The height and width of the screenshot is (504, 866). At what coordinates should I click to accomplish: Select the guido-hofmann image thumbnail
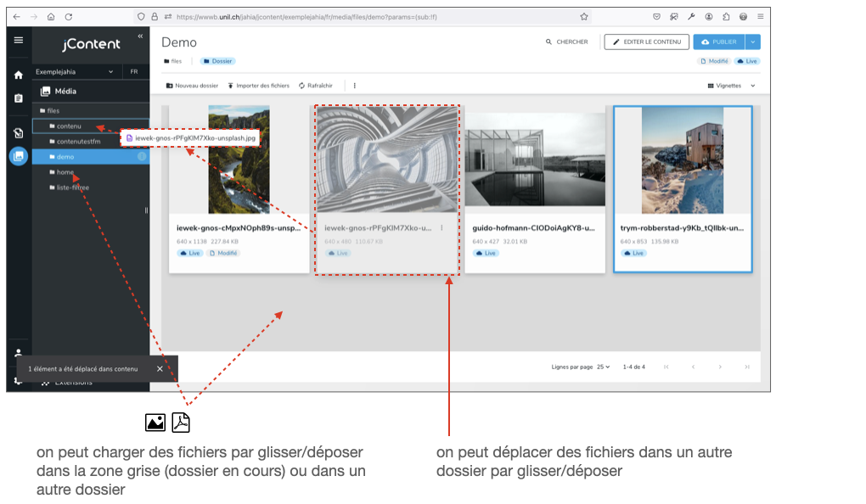[534, 160]
